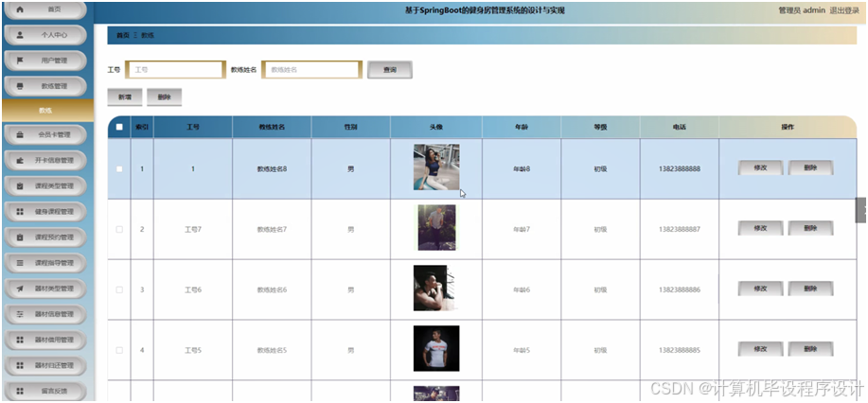This screenshot has width=868, height=403.
Task: Click the 教练姓名 column header
Action: coord(272,127)
